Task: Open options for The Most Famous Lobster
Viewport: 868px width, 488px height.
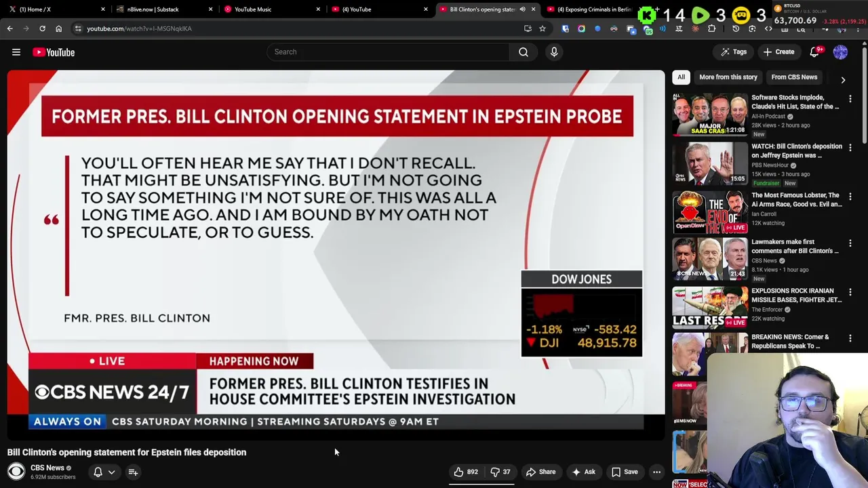Action: [x=850, y=197]
